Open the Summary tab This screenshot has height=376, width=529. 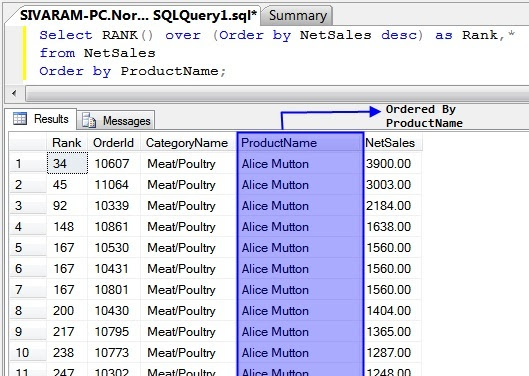(x=298, y=16)
